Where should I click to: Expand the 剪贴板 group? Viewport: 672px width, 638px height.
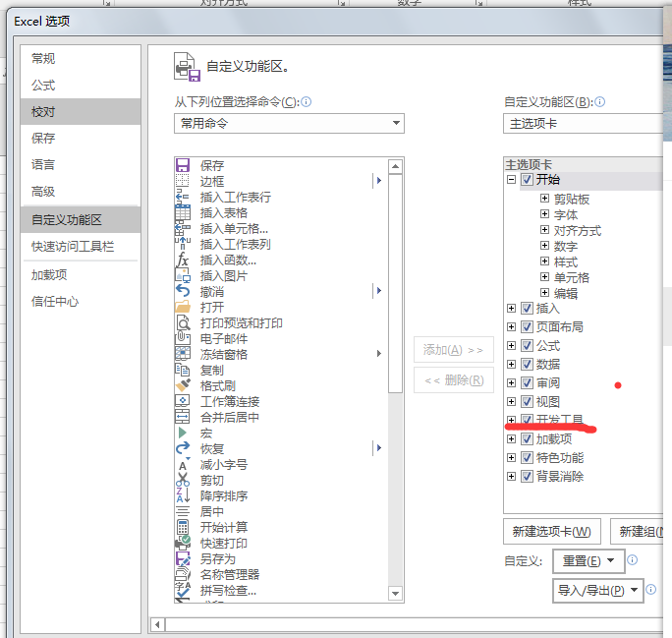coord(544,199)
